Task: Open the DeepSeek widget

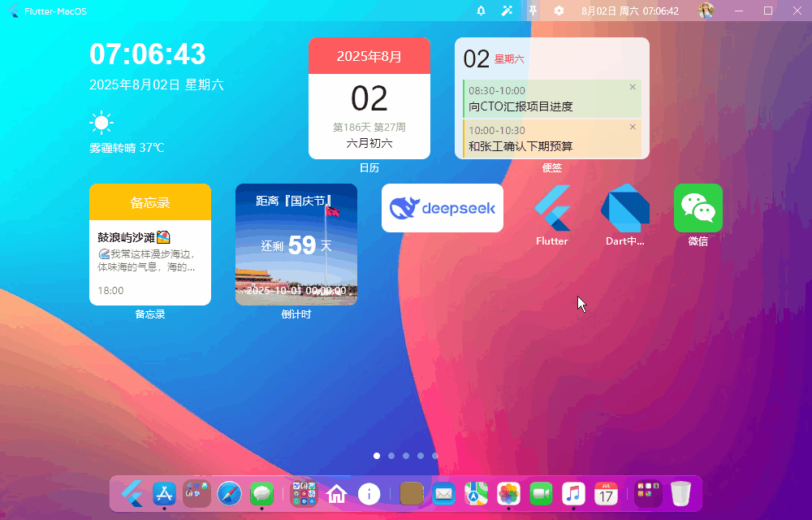Action: point(442,207)
